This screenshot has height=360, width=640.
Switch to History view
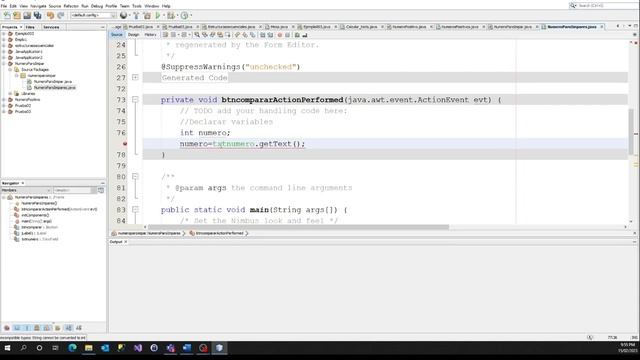pos(150,35)
